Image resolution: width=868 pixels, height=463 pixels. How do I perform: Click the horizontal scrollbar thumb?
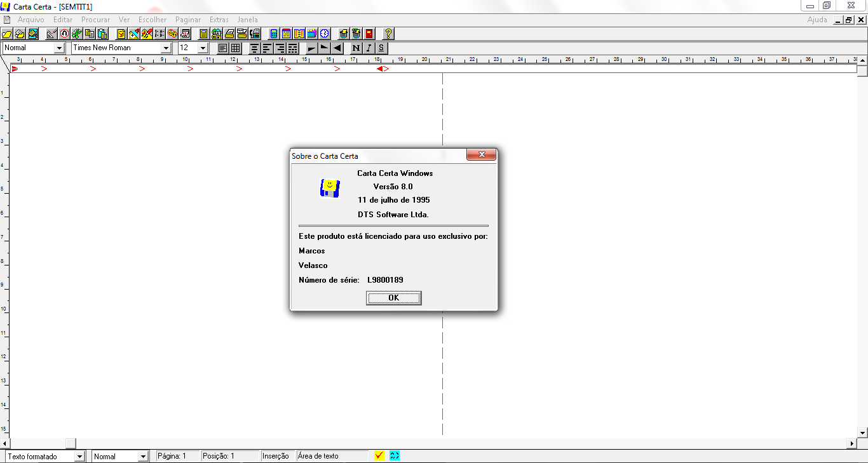[x=70, y=443]
